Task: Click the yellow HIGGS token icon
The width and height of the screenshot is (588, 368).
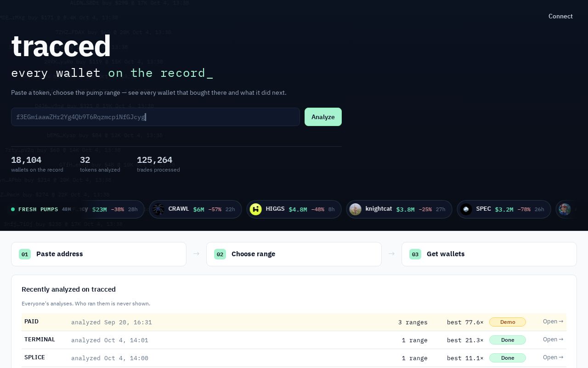Action: click(256, 209)
